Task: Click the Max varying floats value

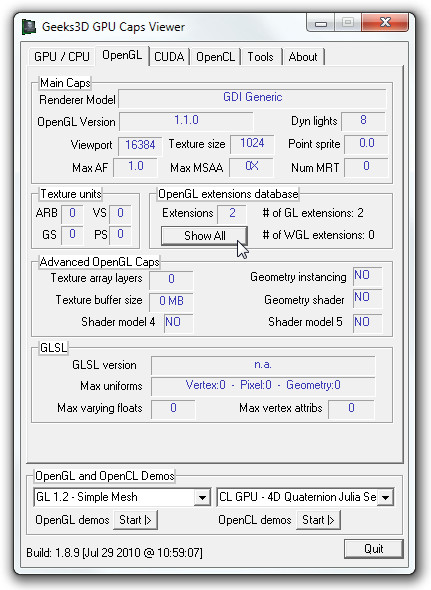Action: pyautogui.click(x=173, y=409)
